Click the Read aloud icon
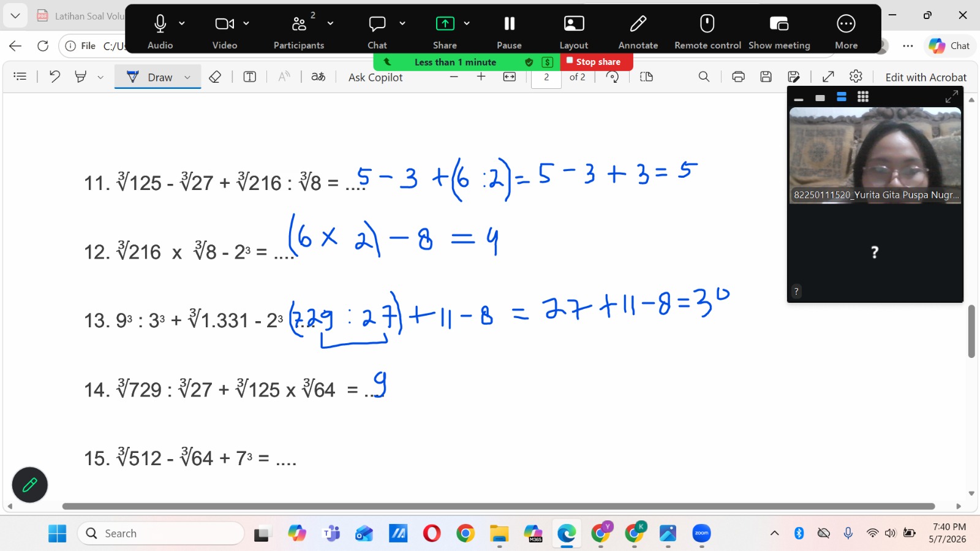980x551 pixels. pos(284,77)
